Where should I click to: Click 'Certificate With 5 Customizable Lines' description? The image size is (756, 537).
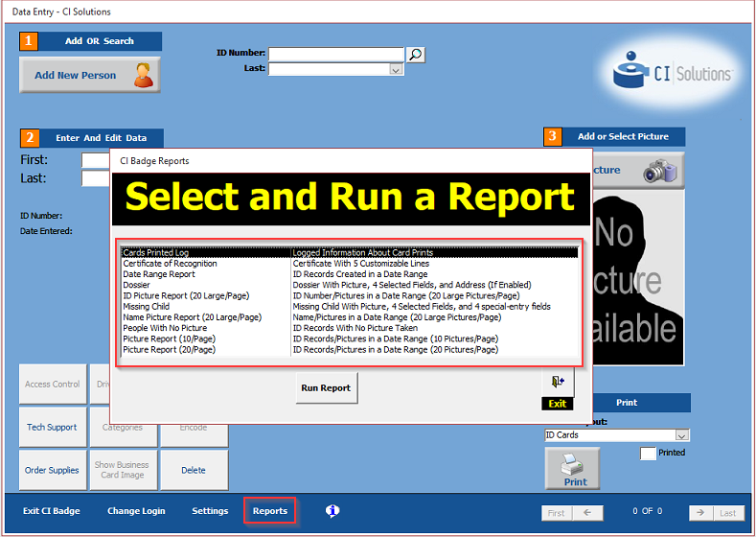(360, 264)
